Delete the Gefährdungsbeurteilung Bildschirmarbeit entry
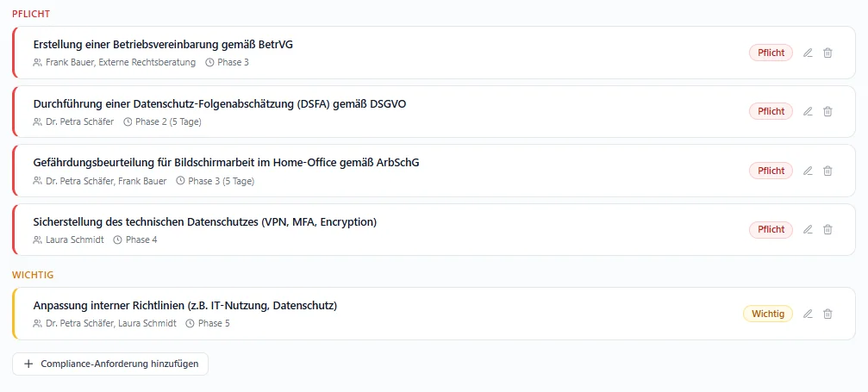 (x=827, y=171)
